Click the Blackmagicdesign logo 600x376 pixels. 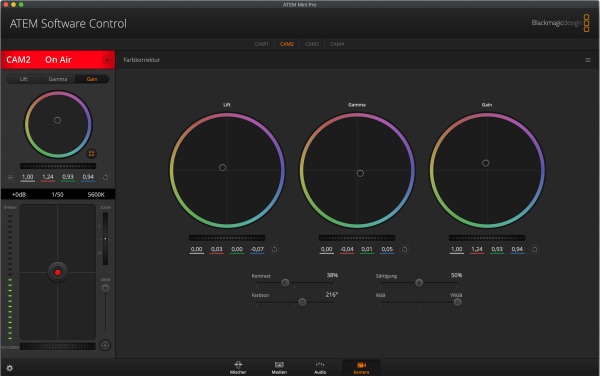coord(560,23)
